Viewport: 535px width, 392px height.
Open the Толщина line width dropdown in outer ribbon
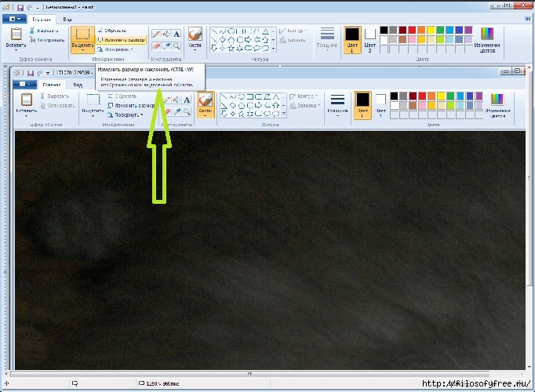point(326,39)
